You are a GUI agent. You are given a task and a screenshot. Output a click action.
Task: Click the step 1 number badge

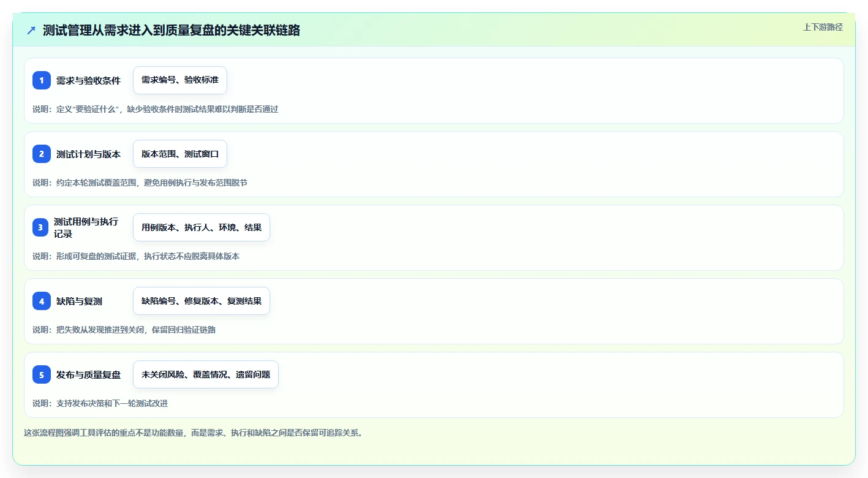coord(42,80)
